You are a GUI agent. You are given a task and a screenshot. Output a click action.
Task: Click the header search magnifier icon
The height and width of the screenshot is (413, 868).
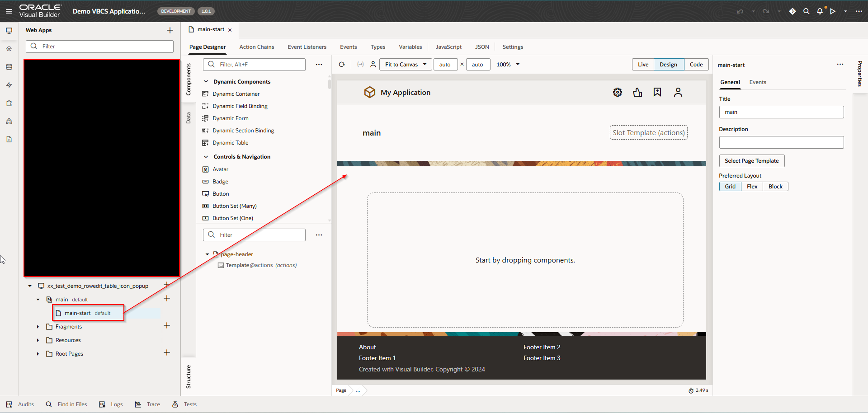pyautogui.click(x=806, y=11)
